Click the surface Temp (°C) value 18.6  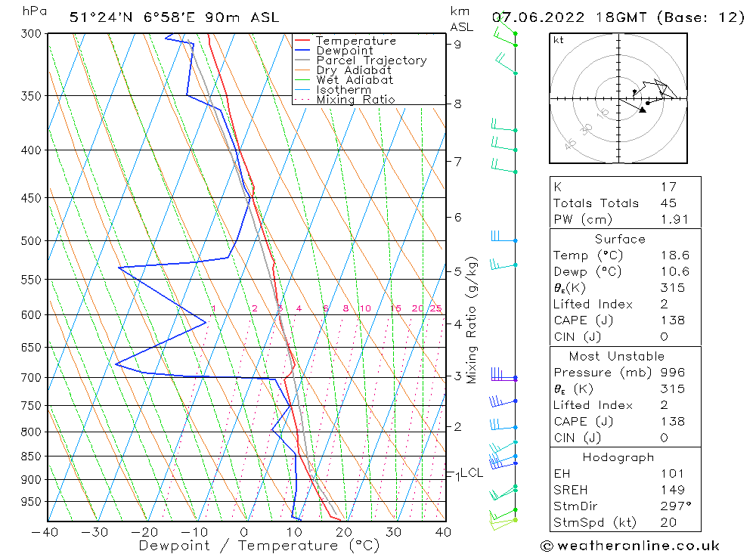tap(675, 255)
